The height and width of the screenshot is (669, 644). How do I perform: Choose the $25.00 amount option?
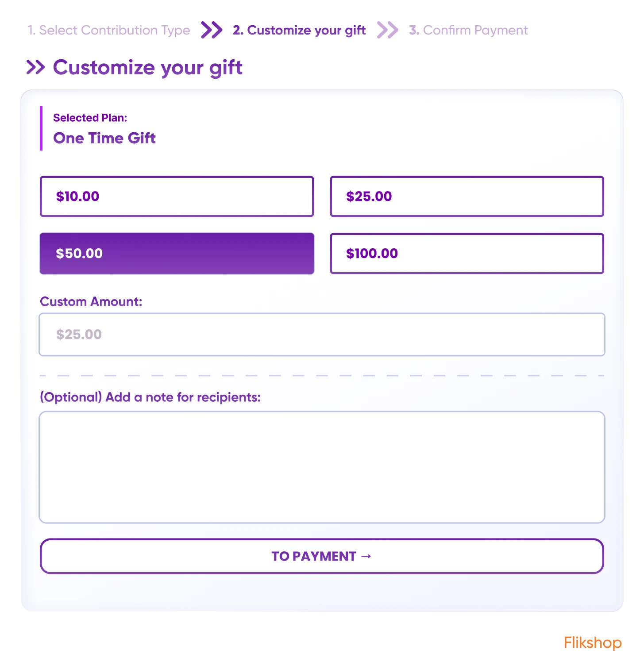click(467, 196)
